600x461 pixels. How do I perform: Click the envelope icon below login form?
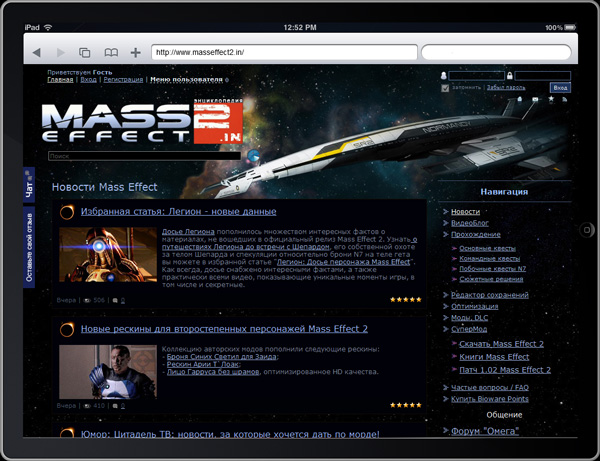click(x=535, y=99)
